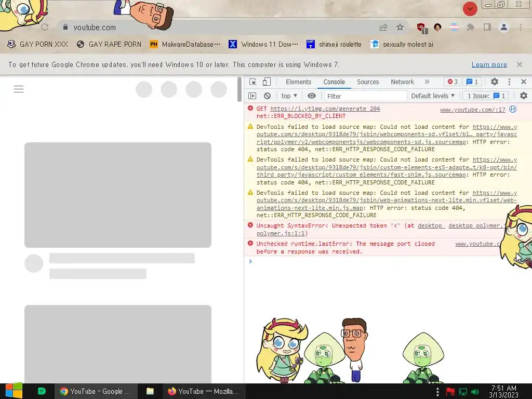Switch to 'YouTube — Mozilla' Firefox window

(x=204, y=391)
